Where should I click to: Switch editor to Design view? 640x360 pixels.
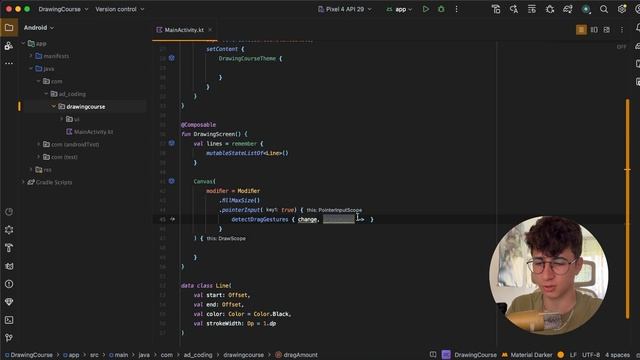607,30
